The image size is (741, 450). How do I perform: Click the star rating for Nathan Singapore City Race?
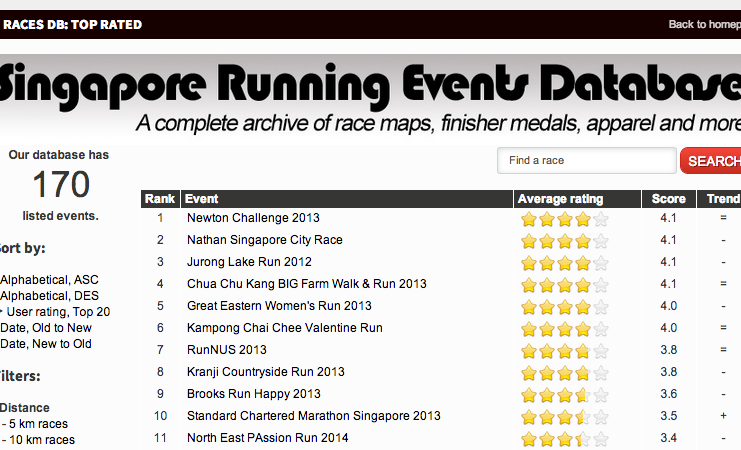click(x=564, y=240)
